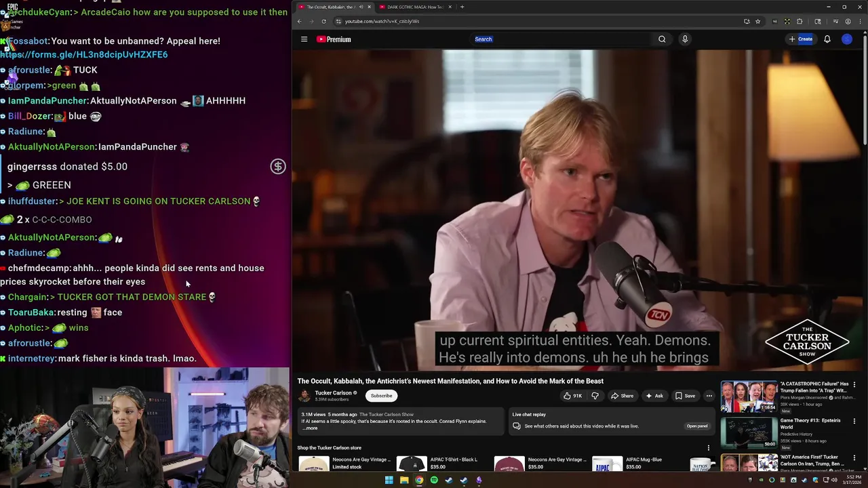Open Tucker Carlson channel name link

[333, 393]
